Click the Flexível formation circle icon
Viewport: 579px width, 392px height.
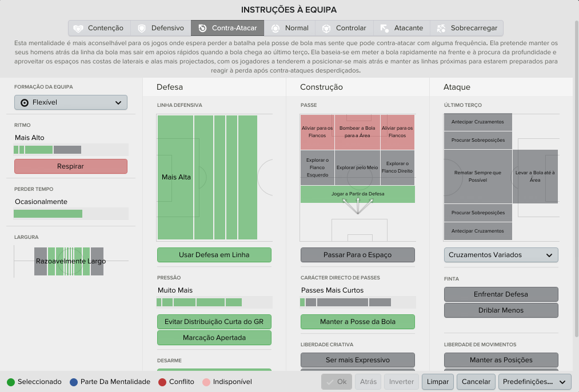(x=25, y=103)
